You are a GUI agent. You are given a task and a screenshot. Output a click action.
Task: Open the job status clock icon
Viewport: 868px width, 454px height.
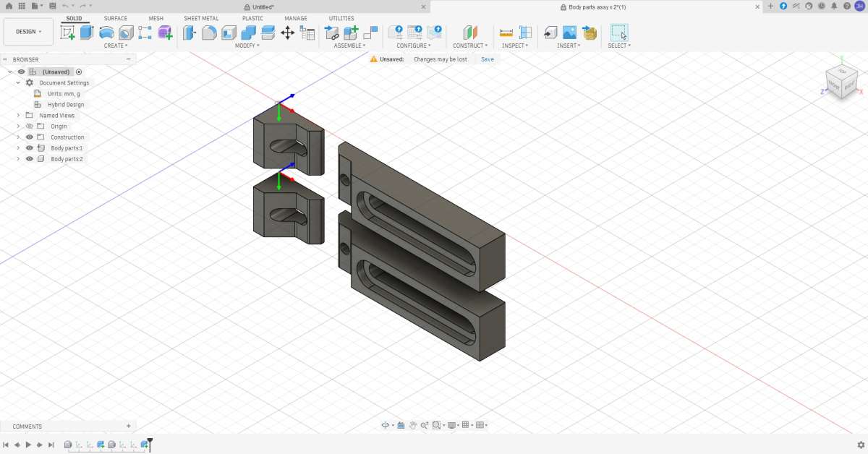(x=820, y=6)
